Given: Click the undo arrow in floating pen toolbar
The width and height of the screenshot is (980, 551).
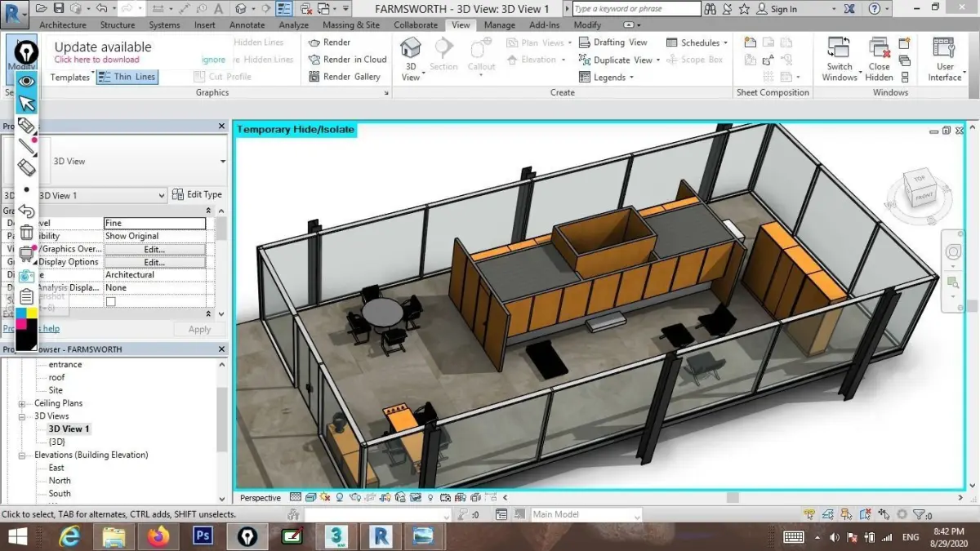Looking at the screenshot, I should (x=27, y=212).
